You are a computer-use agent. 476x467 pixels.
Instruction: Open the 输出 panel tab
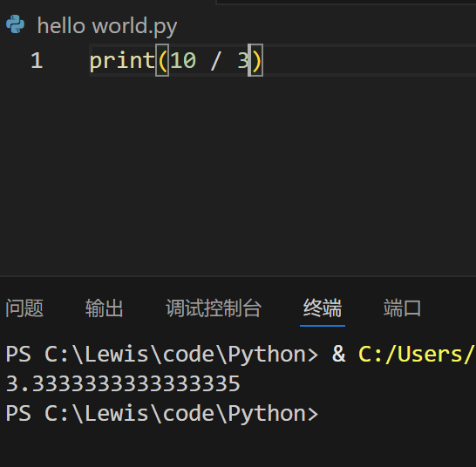point(104,308)
